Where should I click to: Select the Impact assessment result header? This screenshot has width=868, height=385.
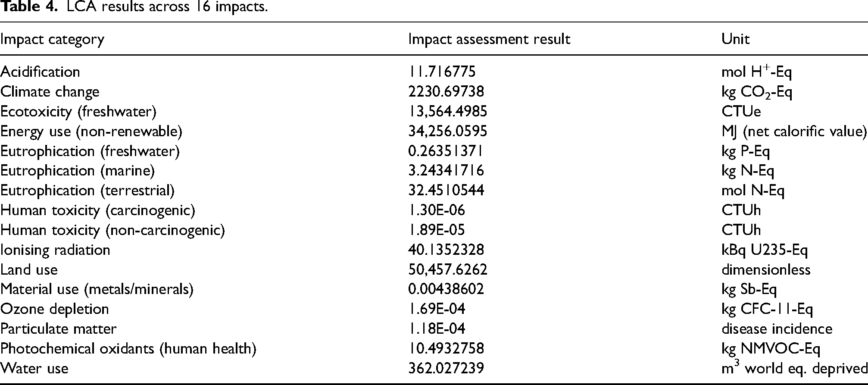click(x=489, y=39)
